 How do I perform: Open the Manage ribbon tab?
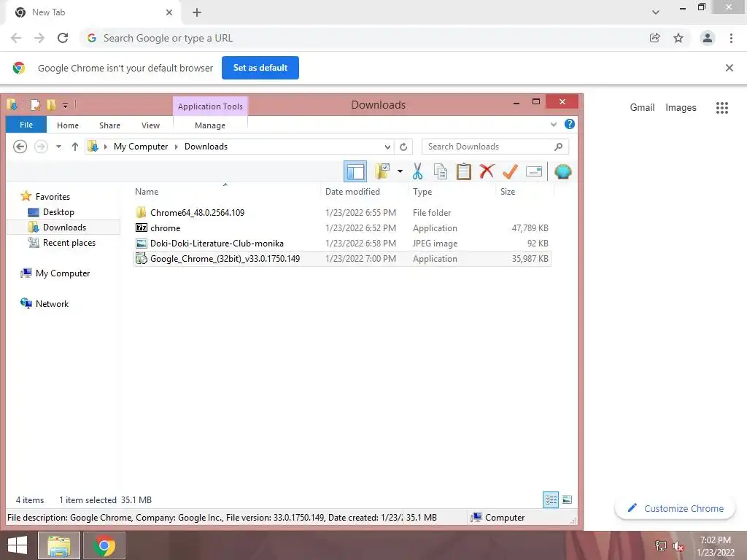coord(210,125)
